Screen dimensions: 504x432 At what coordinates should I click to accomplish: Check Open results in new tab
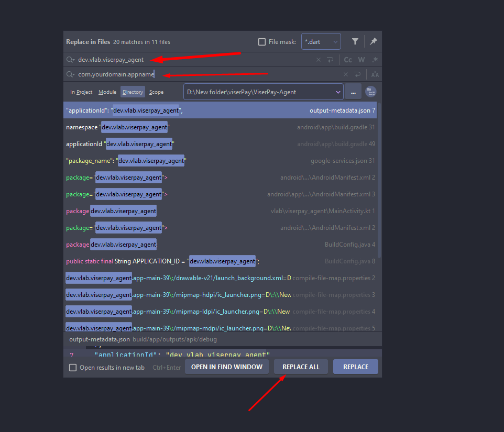[x=73, y=368]
